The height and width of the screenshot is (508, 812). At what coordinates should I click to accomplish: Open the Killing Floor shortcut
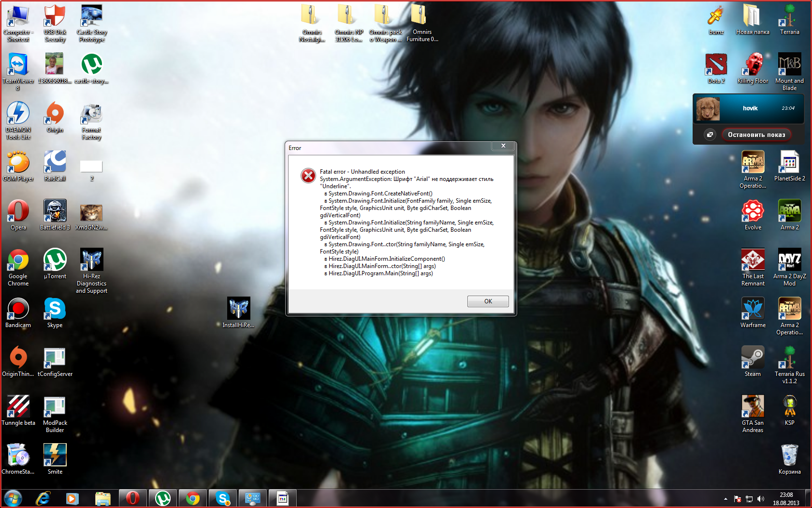point(753,69)
